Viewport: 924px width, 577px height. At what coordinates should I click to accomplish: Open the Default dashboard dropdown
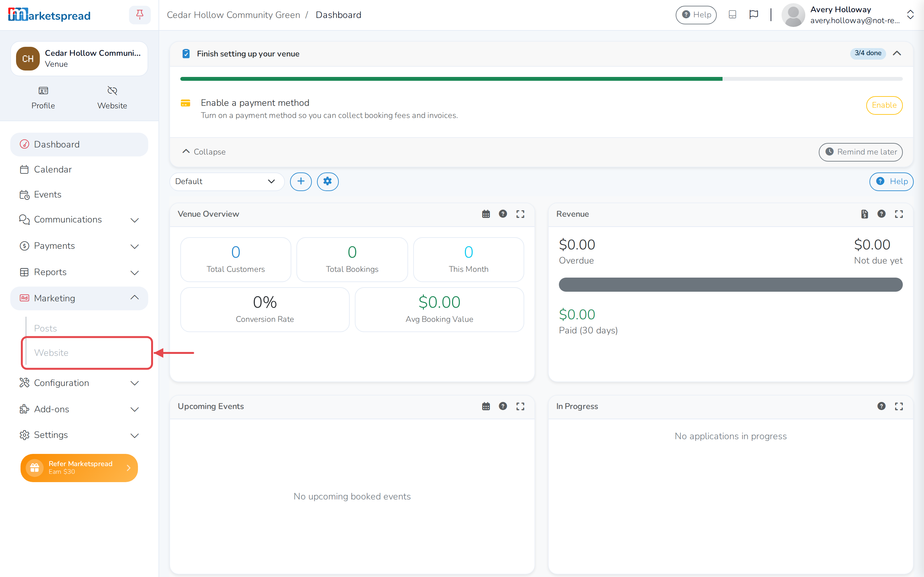[x=227, y=181]
